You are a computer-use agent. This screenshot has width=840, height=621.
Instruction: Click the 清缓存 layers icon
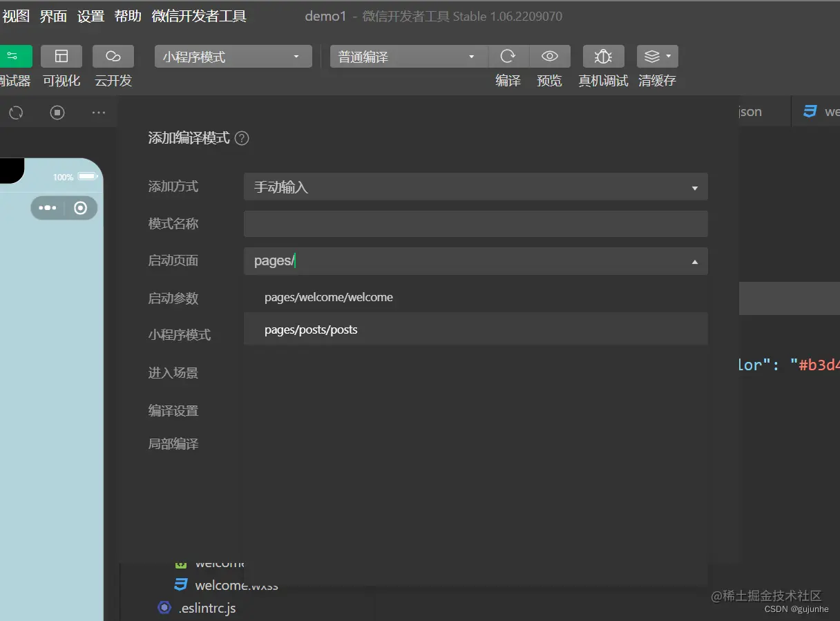click(657, 57)
